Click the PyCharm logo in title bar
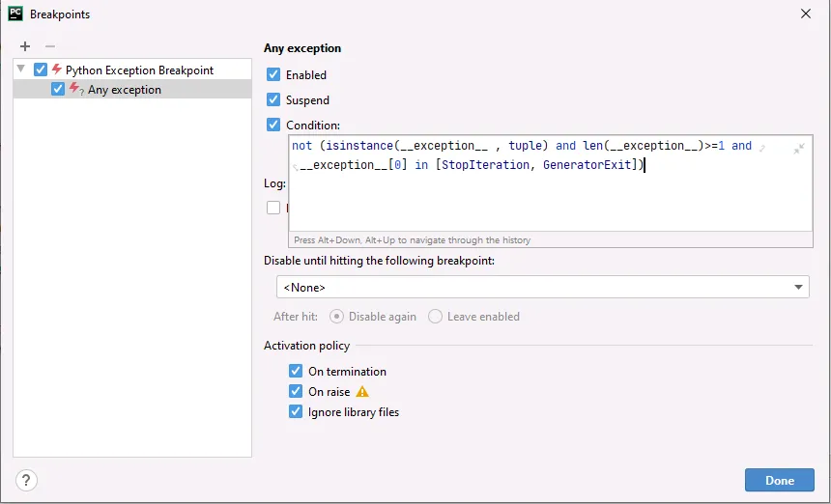Image resolution: width=831 pixels, height=504 pixels. click(x=14, y=14)
